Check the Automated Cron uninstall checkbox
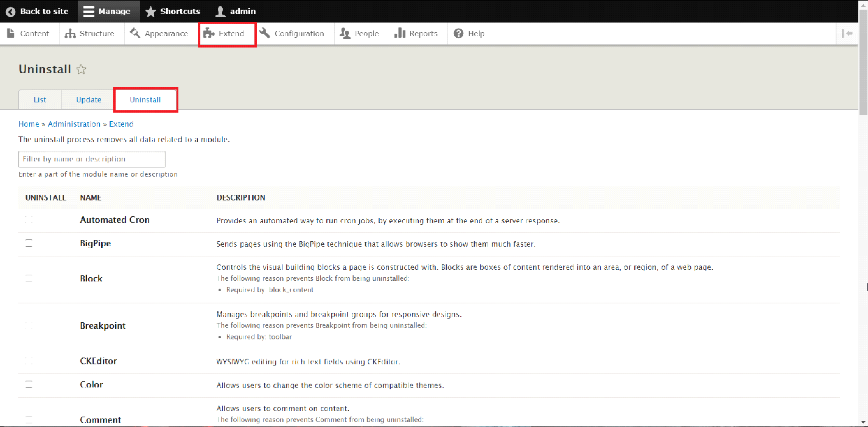 [29, 220]
